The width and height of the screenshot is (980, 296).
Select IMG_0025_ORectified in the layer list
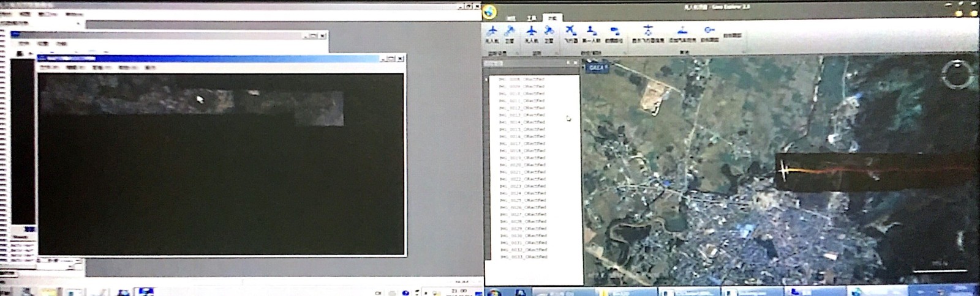coord(522,201)
